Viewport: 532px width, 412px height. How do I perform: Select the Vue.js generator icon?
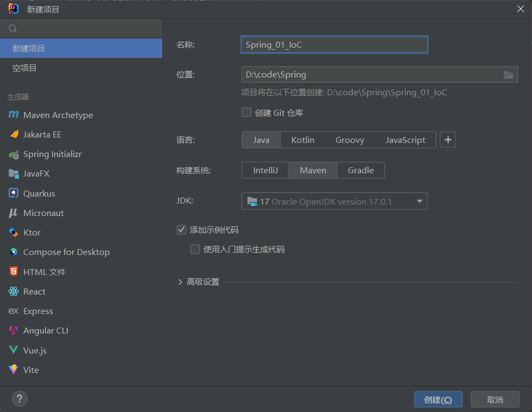tap(14, 350)
